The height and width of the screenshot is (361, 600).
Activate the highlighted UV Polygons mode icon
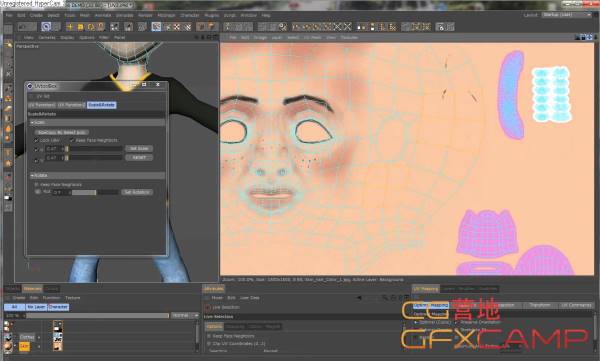pos(156,26)
